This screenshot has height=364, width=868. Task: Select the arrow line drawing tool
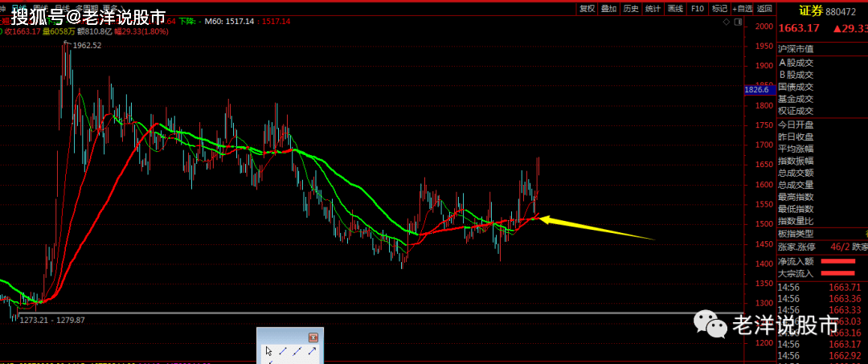[312, 351]
